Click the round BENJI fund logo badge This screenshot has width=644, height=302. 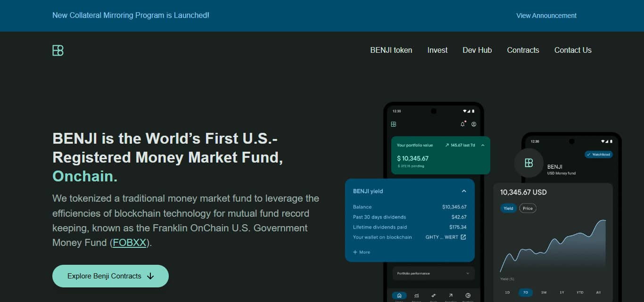(528, 163)
